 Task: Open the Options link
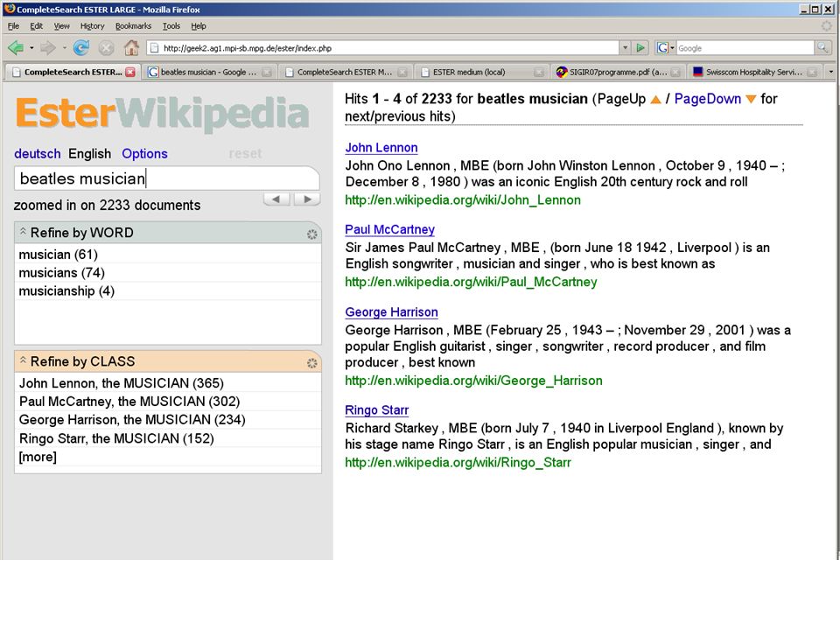point(144,154)
